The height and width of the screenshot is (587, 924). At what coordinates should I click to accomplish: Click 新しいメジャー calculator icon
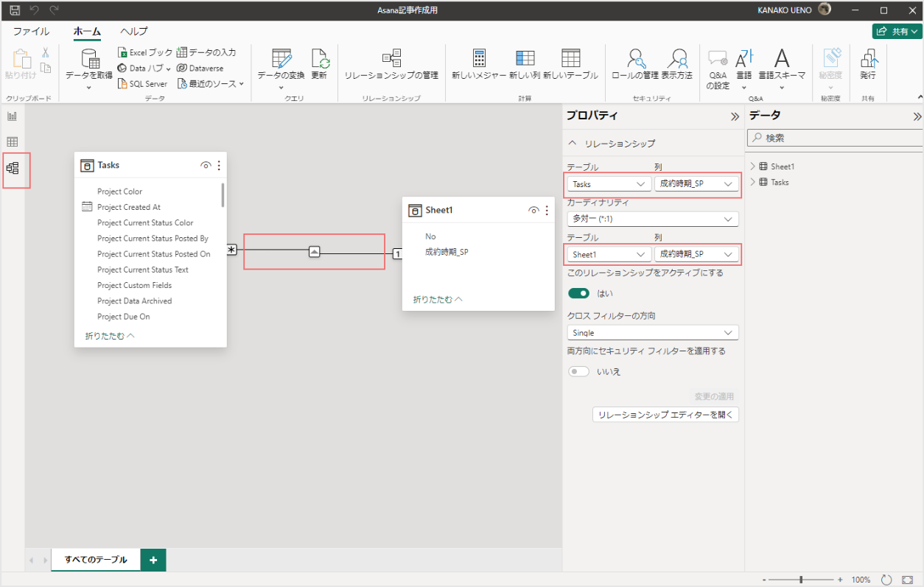[x=479, y=59]
